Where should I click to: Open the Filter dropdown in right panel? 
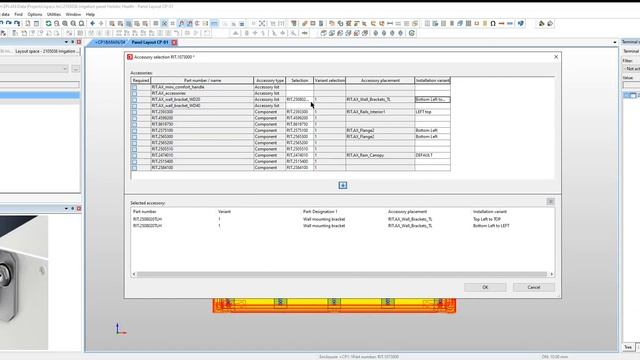click(x=631, y=69)
